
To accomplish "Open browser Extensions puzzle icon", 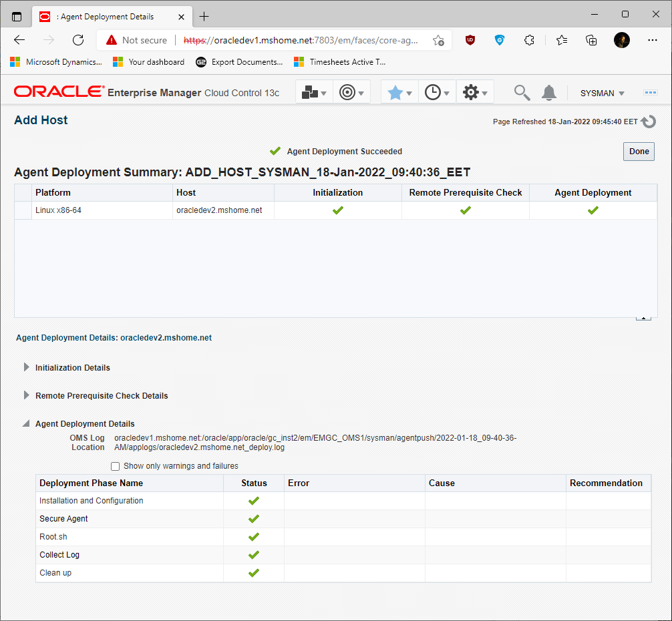I will tap(529, 40).
